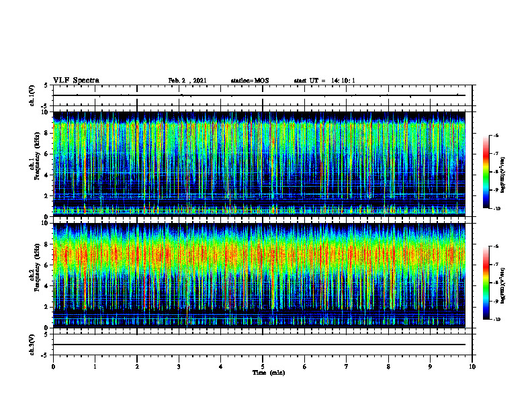
Task: Click time axis tick label "1"
Action: pyautogui.click(x=95, y=367)
